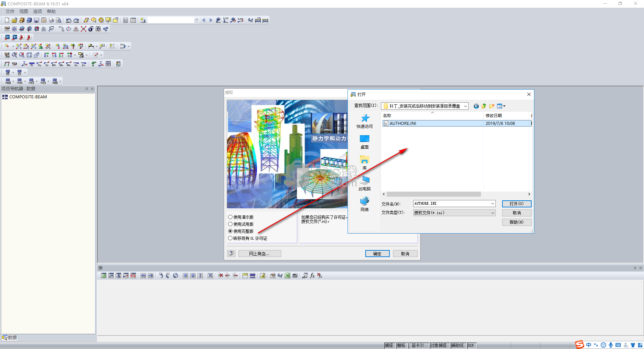Click the wireframe cube view icon
This screenshot has width=644, height=349.
tap(29, 55)
